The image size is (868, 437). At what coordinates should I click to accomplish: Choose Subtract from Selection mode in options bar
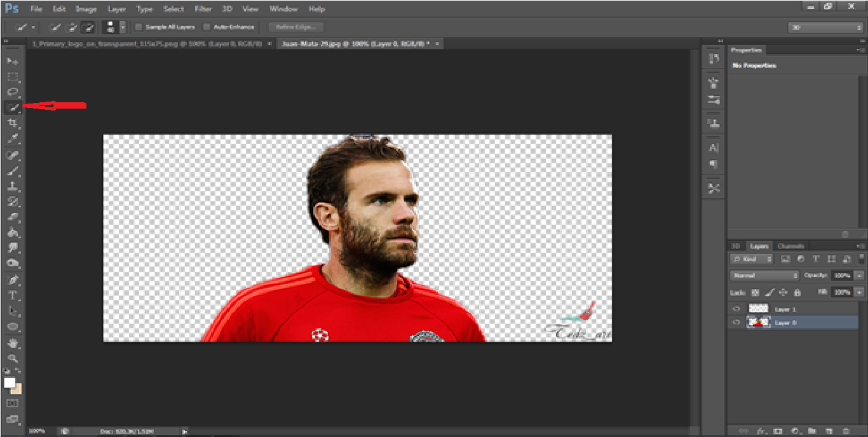[88, 27]
